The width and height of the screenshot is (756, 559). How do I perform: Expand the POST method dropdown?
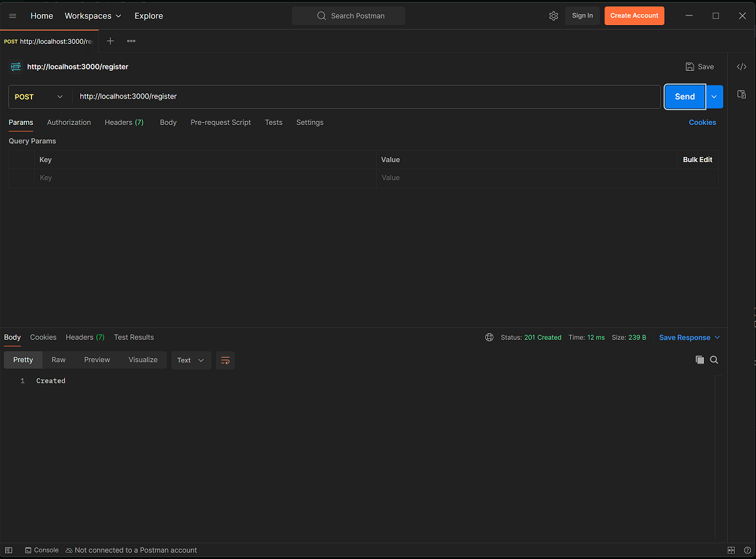pos(40,96)
